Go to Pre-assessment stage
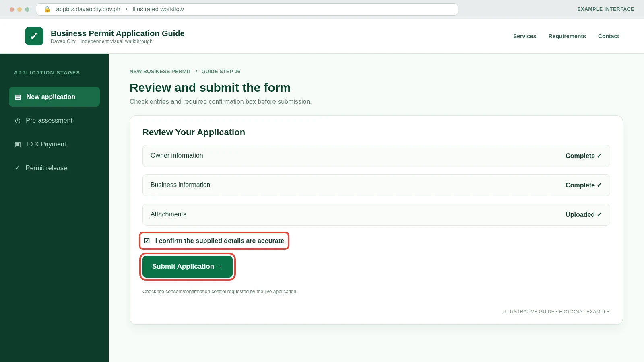This screenshot has width=644, height=362. coord(54,121)
